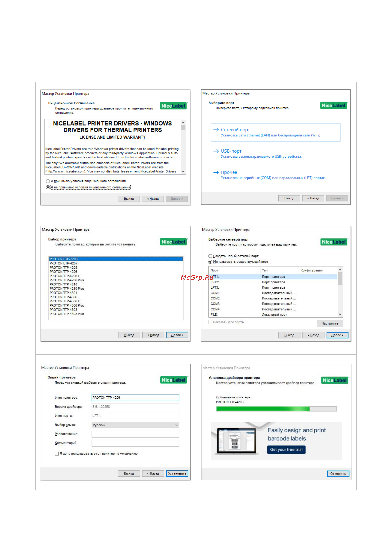Select PROTON TTP-4304 in printer list
Image resolution: width=392 pixels, height=555 pixels.
[116, 293]
